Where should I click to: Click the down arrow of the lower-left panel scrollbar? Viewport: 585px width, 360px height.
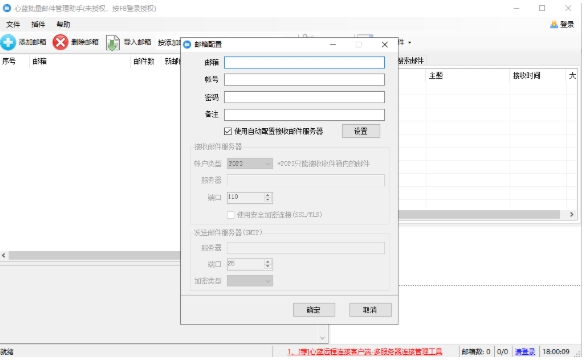(323, 339)
